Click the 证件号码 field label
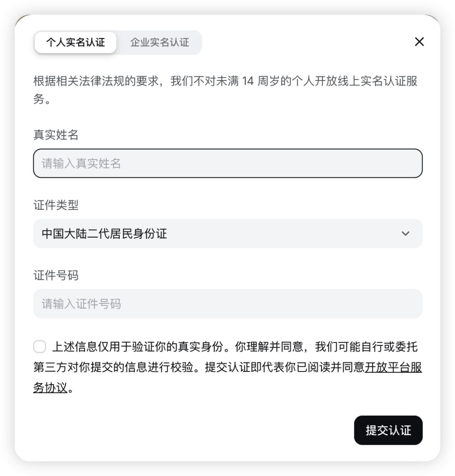 56,275
